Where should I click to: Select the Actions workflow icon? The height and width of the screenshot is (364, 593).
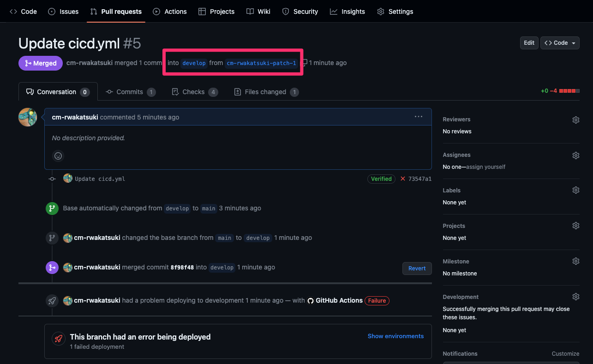[156, 11]
